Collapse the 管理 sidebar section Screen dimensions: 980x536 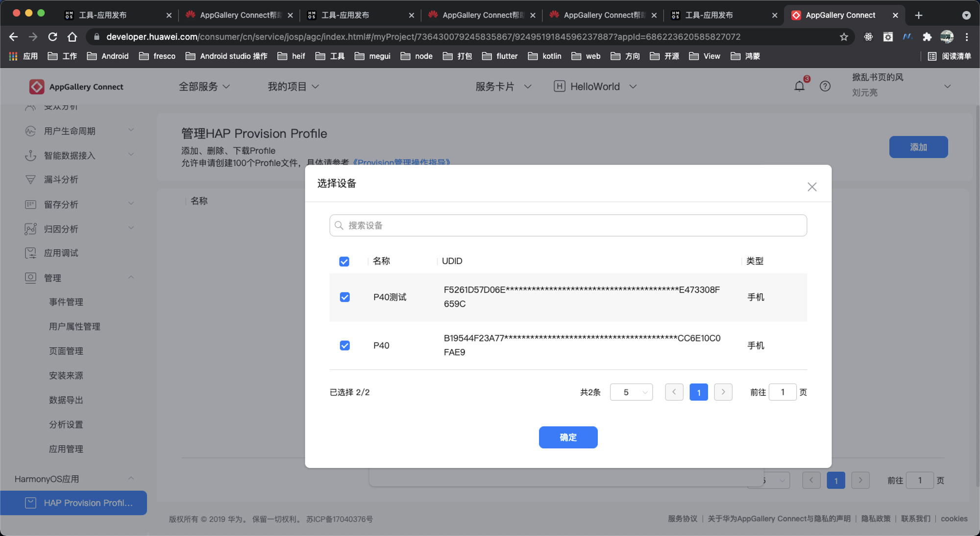(x=131, y=277)
